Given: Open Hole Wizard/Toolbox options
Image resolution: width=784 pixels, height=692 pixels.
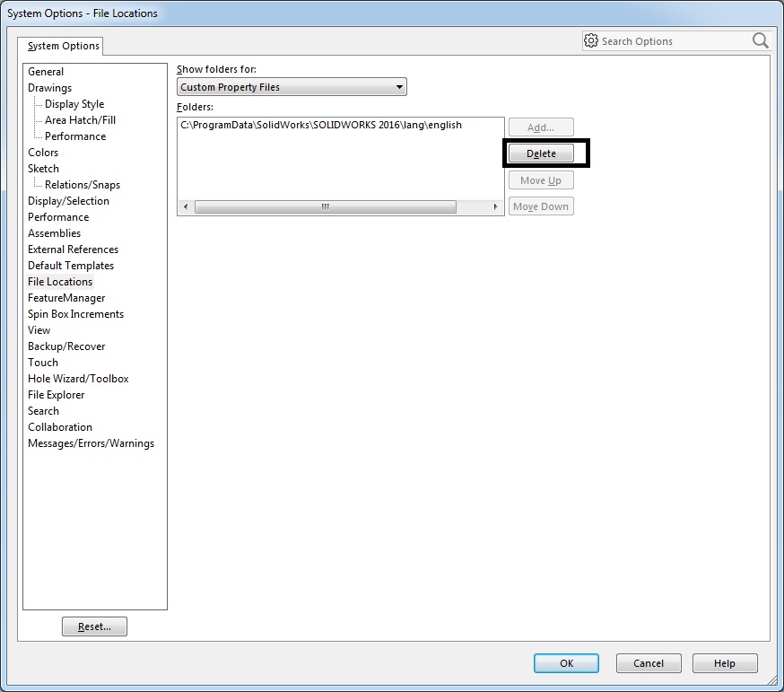Looking at the screenshot, I should [x=78, y=379].
